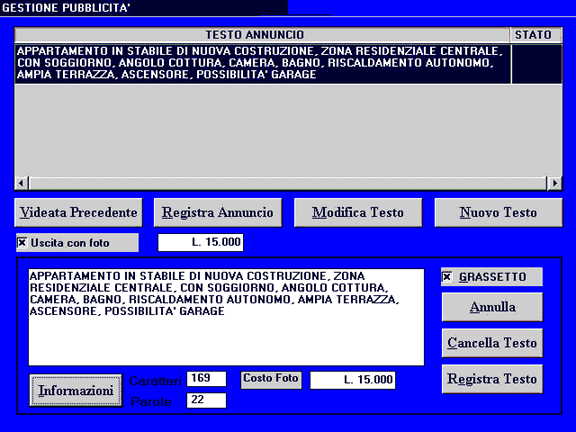Click the Costo Foto button
576x432 pixels.
[271, 380]
